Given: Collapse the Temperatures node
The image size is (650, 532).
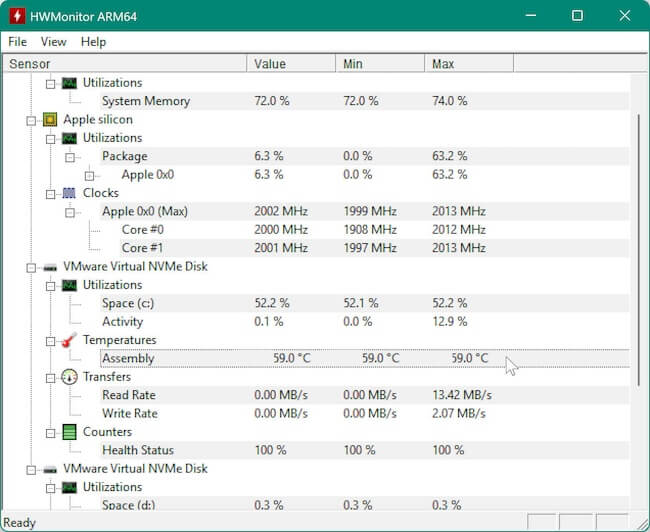Looking at the screenshot, I should pos(51,341).
